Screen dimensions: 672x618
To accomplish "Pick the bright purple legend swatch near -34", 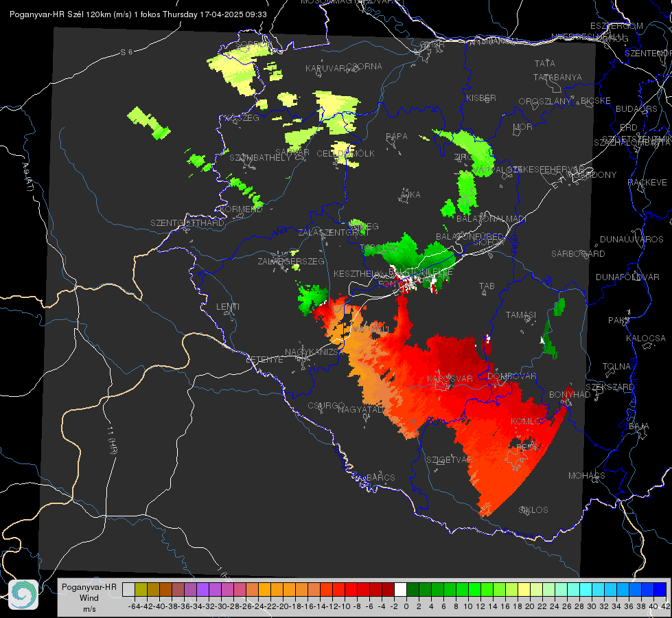I will pyautogui.click(x=202, y=590).
